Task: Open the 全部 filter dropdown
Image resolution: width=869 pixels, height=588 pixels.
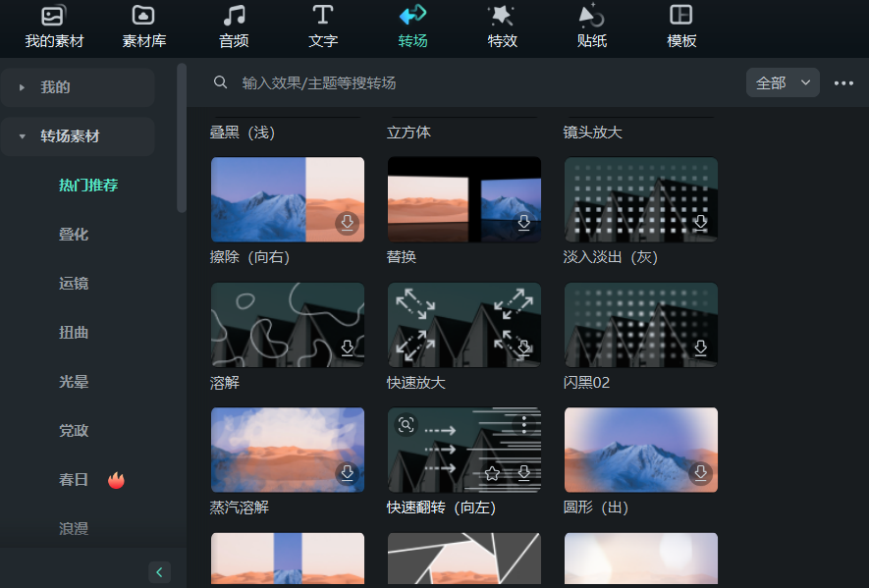Action: [783, 83]
